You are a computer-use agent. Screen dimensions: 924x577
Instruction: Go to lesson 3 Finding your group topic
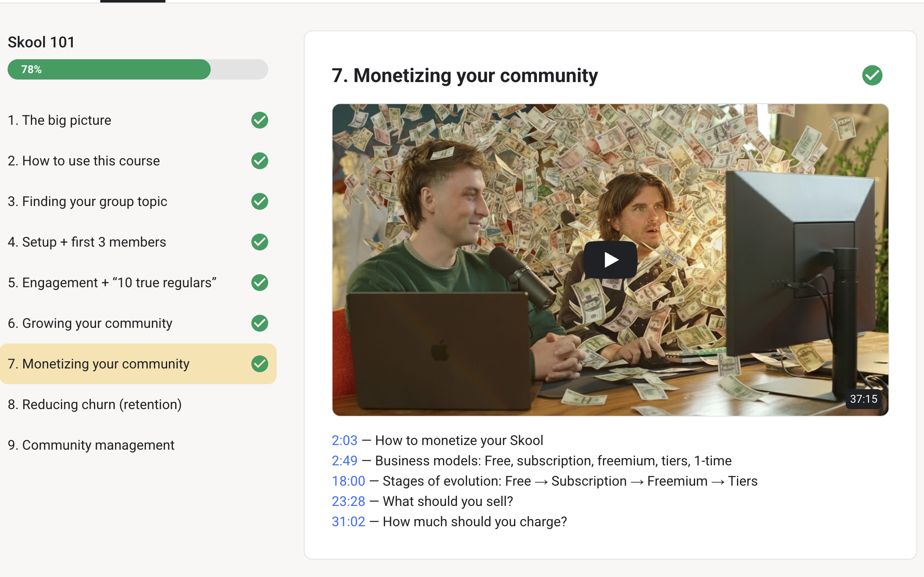tap(87, 201)
